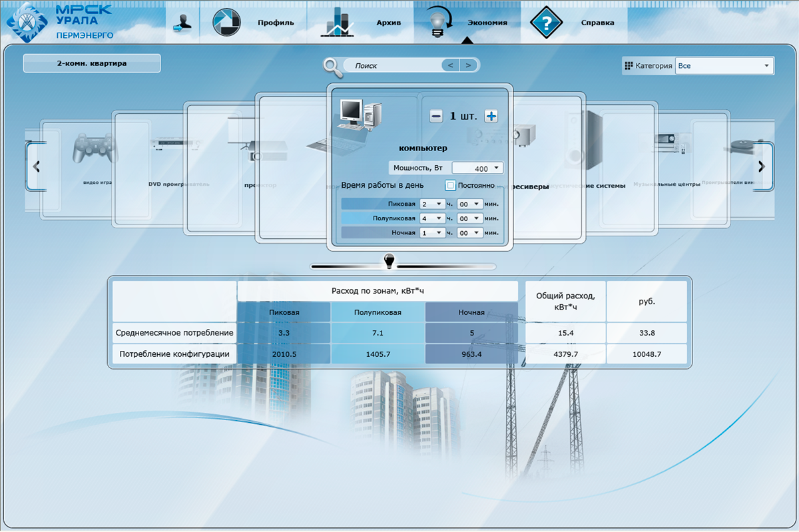The image size is (799, 532).
Task: Open the Категория dropdown
Action: click(723, 66)
